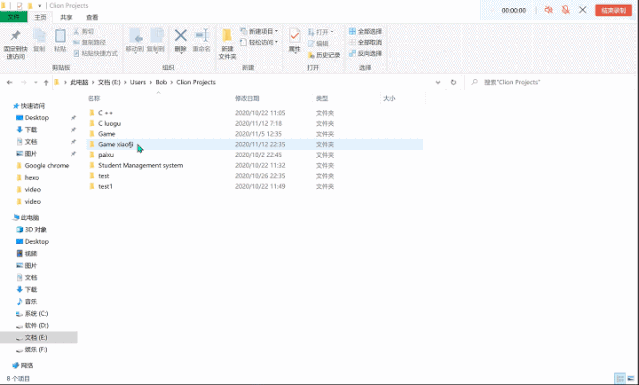This screenshot has height=385, width=639.
Task: Click the red 结束录制 button
Action: [x=613, y=10]
